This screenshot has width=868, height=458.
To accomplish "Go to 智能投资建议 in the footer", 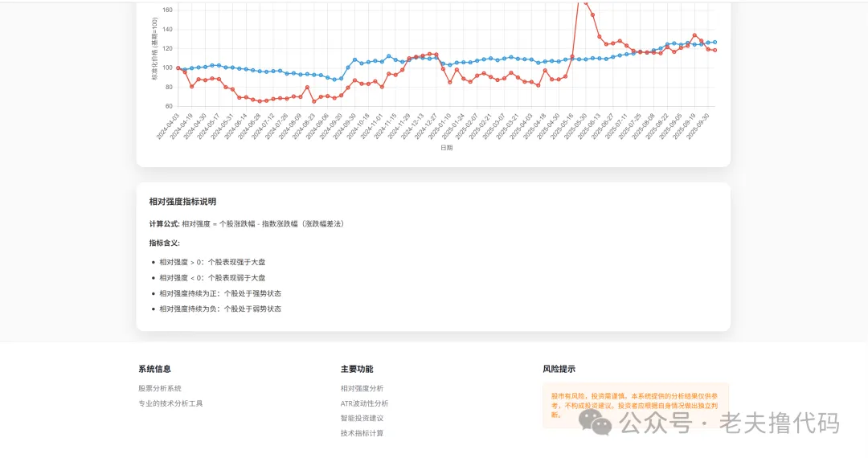I will pyautogui.click(x=362, y=418).
